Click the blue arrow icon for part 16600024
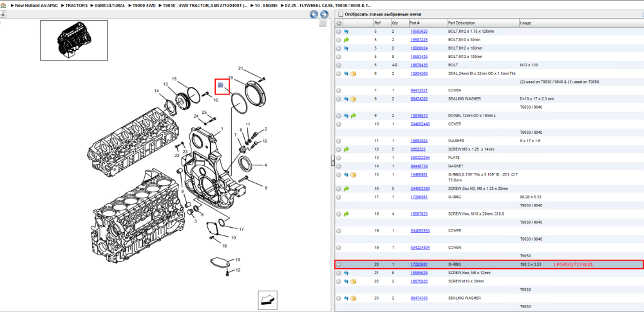Screen dimensions: 644x312 tap(346, 48)
